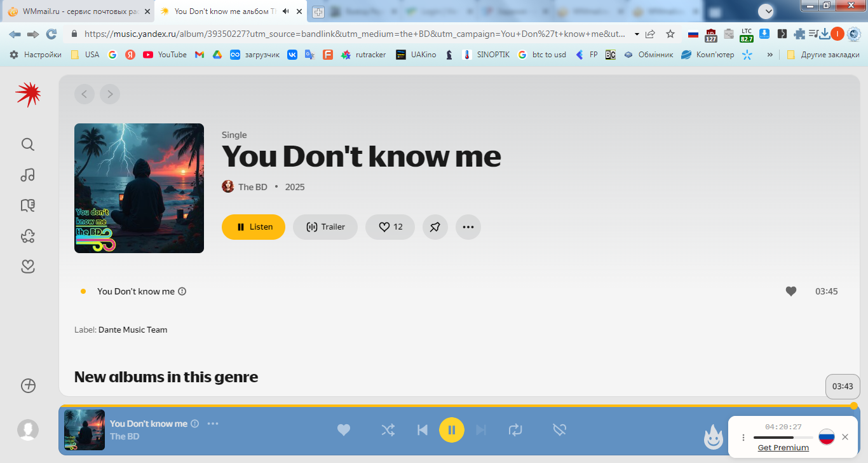
Task: Unlike the track with heart in track row
Action: pyautogui.click(x=791, y=291)
